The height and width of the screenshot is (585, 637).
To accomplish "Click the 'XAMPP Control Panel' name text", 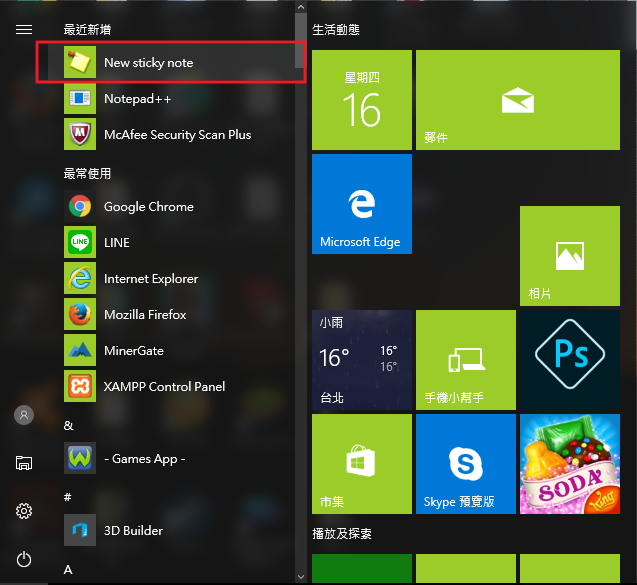I will pos(164,386).
